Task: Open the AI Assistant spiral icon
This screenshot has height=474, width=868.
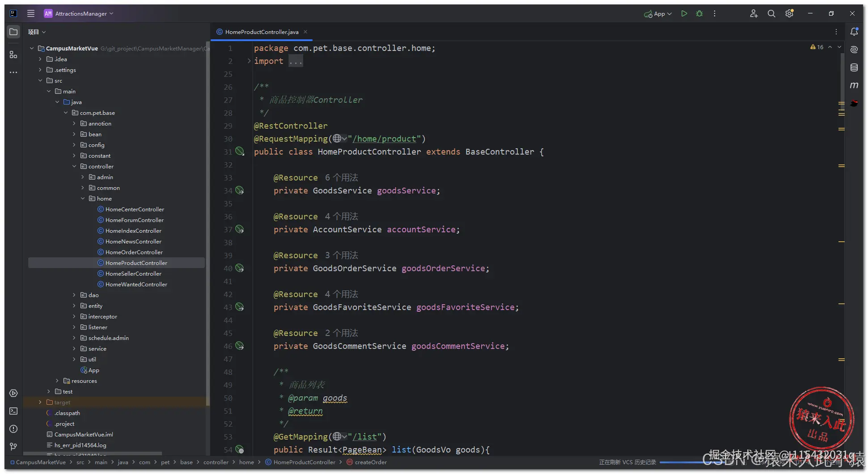Action: point(854,50)
